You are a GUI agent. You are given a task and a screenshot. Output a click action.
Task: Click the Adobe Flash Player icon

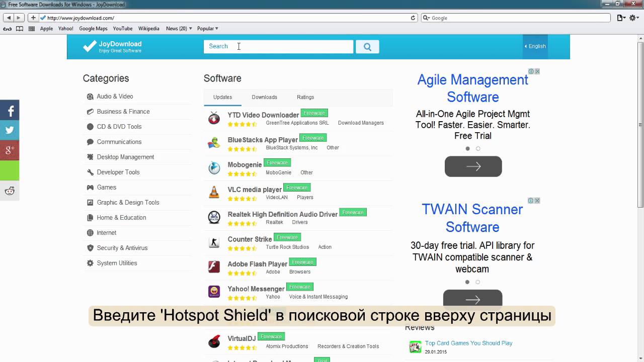tap(214, 267)
